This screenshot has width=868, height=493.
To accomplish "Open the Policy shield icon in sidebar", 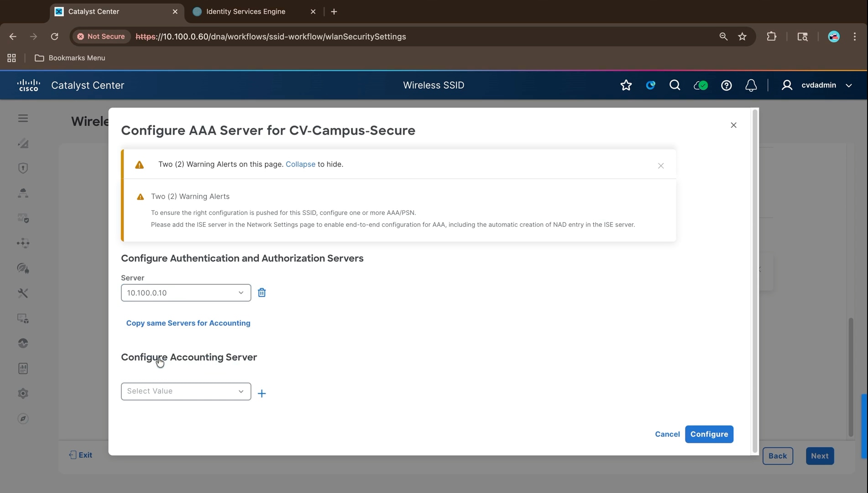I will click(23, 168).
